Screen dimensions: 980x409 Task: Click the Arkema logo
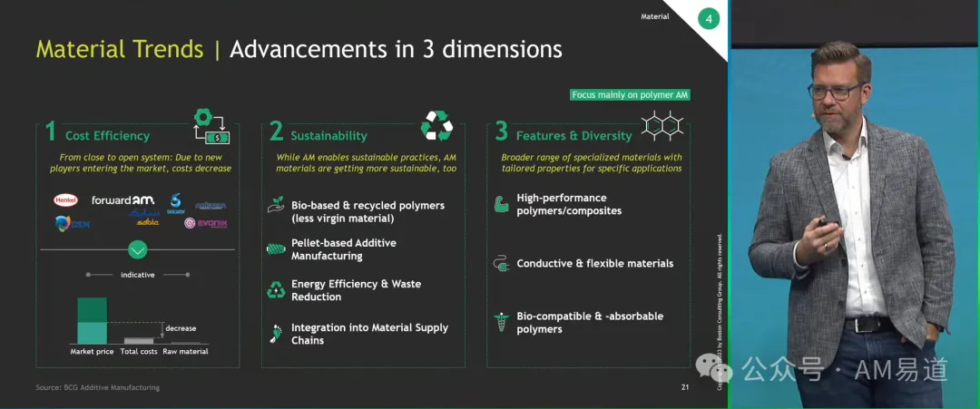pyautogui.click(x=210, y=206)
